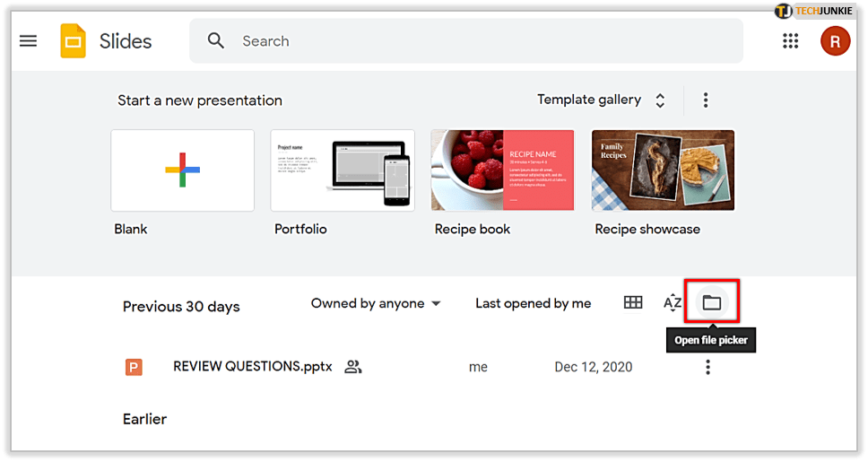Expand the Template gallery
The width and height of the screenshot is (868, 462).
601,100
